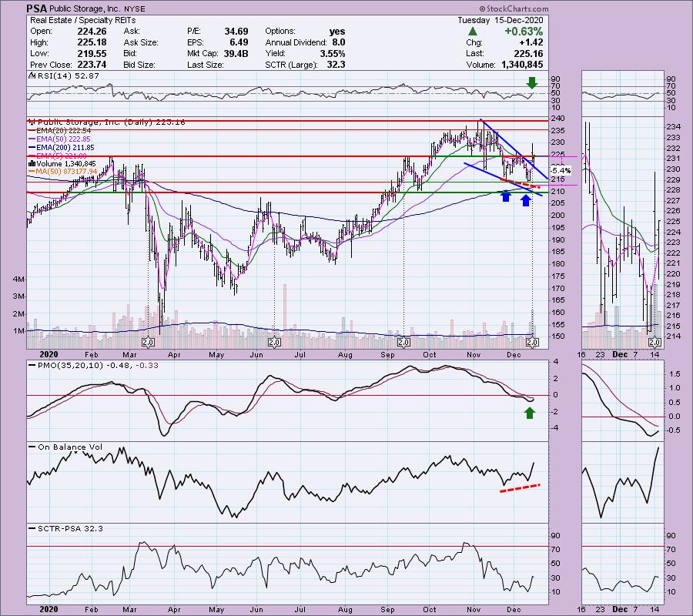Screen dimensions: 693x616
Task: Click the +0.63% percent change
Action: pos(524,32)
